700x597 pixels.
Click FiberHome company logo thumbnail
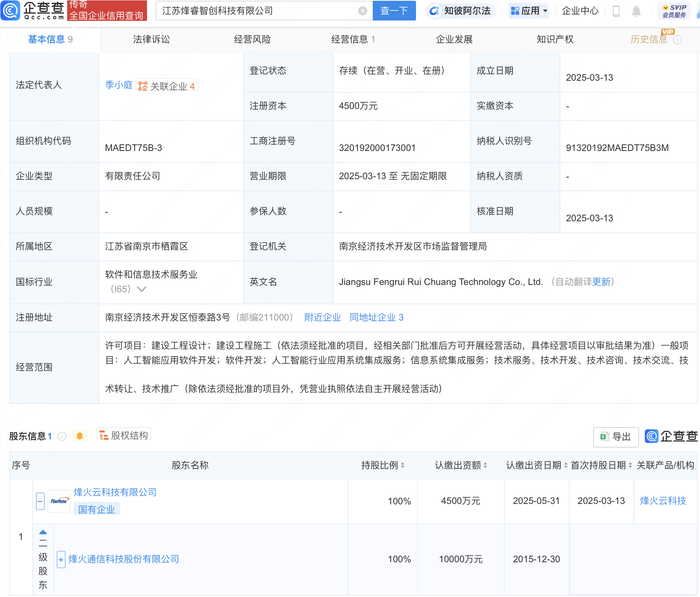pos(59,501)
